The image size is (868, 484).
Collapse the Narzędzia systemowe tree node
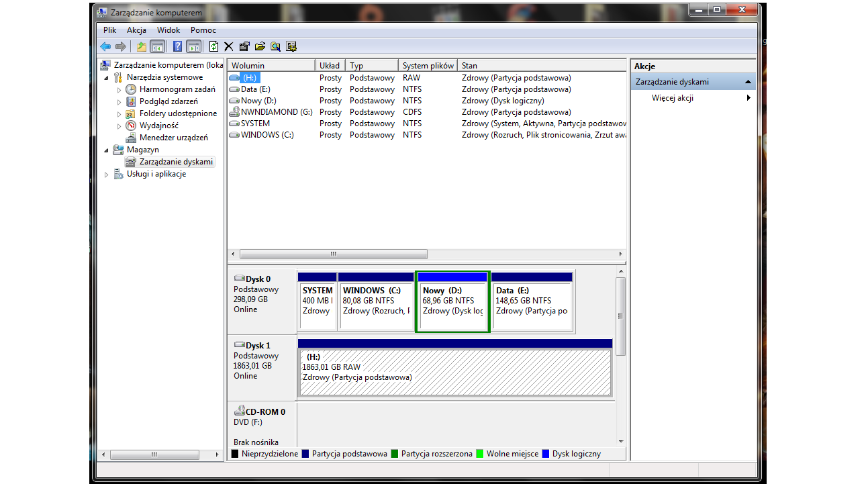coord(106,78)
